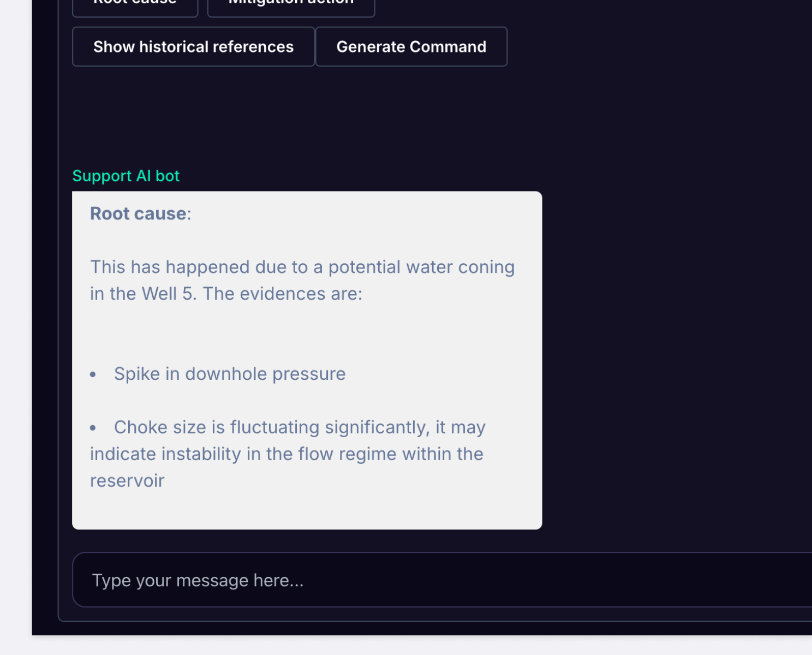The height and width of the screenshot is (655, 812).
Task: Click the bold Root cause heading in reply
Action: tap(138, 213)
